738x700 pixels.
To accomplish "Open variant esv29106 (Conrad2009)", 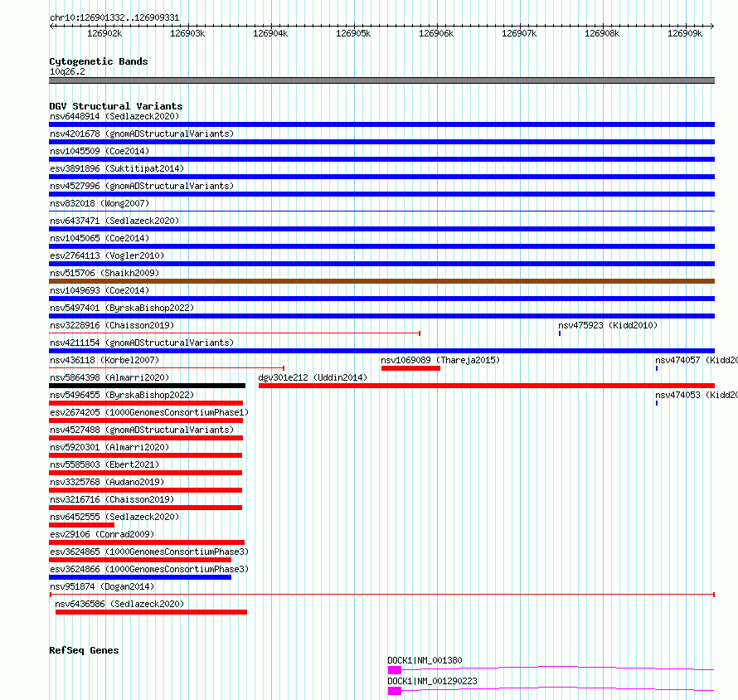I will click(102, 534).
